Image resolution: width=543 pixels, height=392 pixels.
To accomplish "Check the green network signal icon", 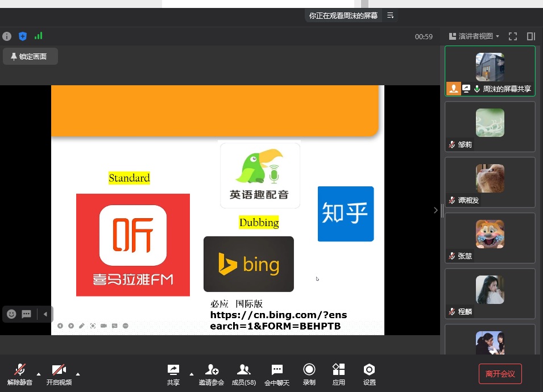I will coord(38,36).
